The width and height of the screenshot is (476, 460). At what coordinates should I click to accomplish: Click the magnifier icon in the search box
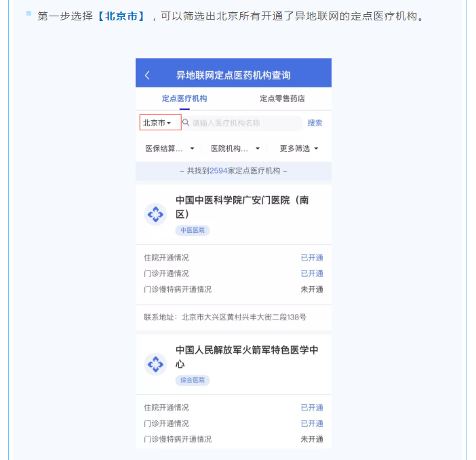186,123
